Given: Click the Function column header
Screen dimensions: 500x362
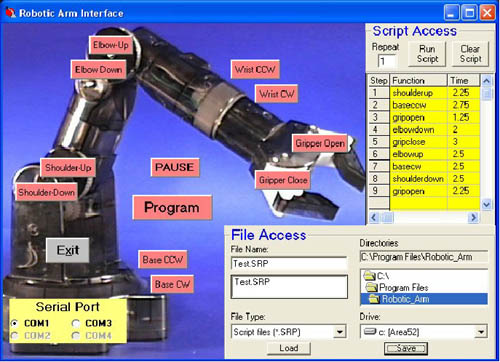Looking at the screenshot, I should (418, 80).
